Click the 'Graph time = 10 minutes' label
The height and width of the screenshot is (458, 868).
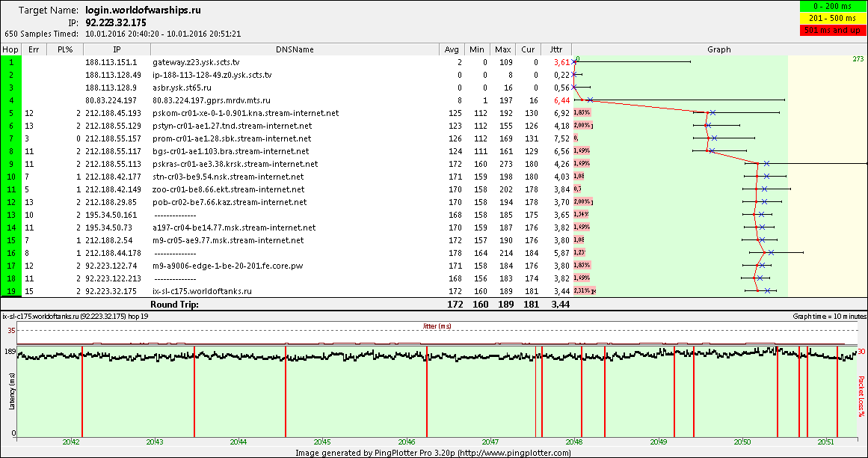[829, 317]
